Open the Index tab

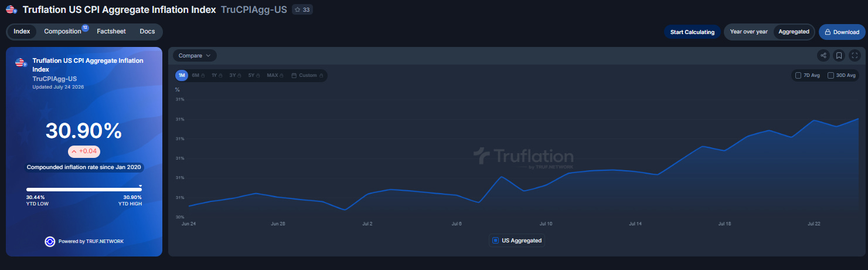tap(22, 32)
